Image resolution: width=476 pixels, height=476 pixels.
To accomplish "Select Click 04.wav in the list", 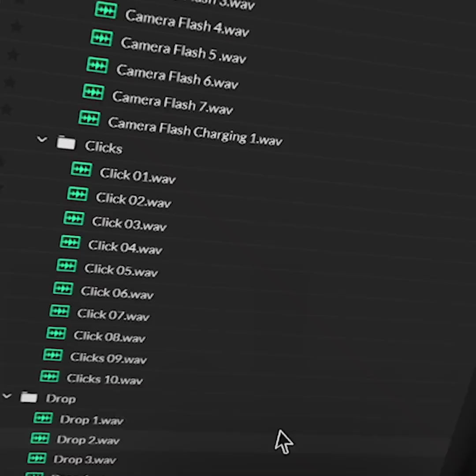I will tap(125, 247).
